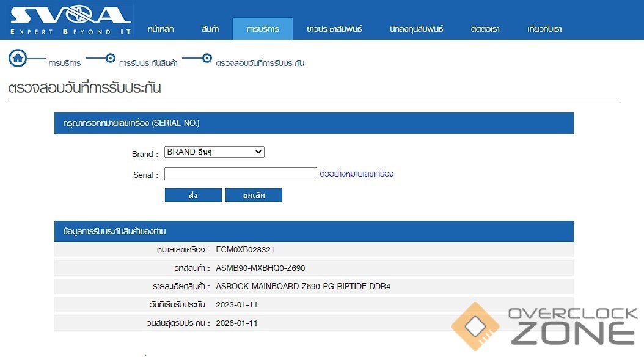Screen dimensions: 644x357
Task: Click the ยกเลิก button
Action: point(254,195)
